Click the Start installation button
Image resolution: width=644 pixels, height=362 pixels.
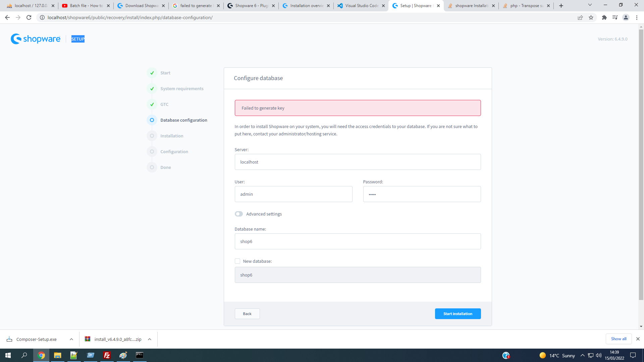[458, 314]
